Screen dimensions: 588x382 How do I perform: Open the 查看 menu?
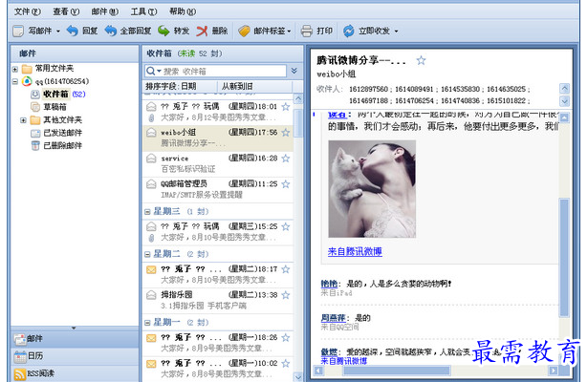(66, 11)
